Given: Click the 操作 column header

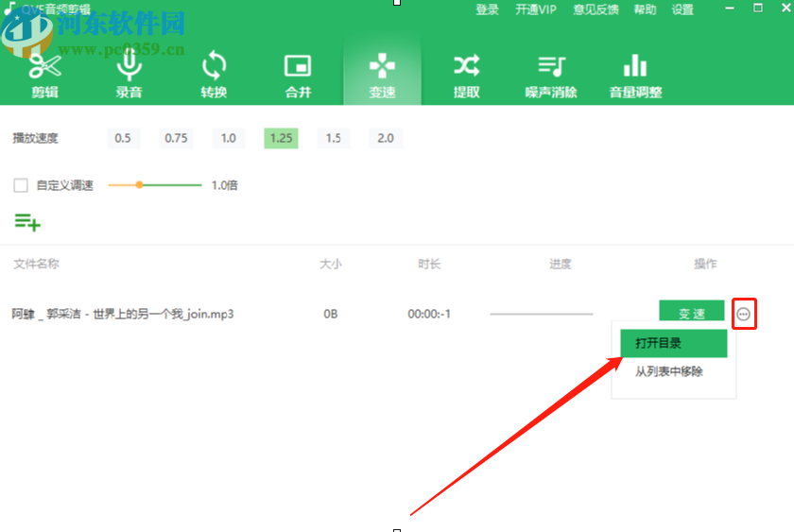Looking at the screenshot, I should tap(705, 264).
